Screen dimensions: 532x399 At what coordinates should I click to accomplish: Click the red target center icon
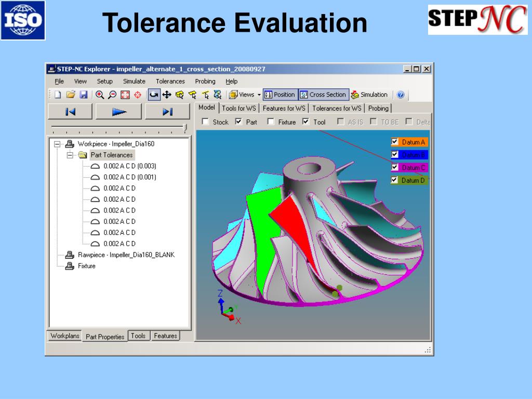click(137, 95)
